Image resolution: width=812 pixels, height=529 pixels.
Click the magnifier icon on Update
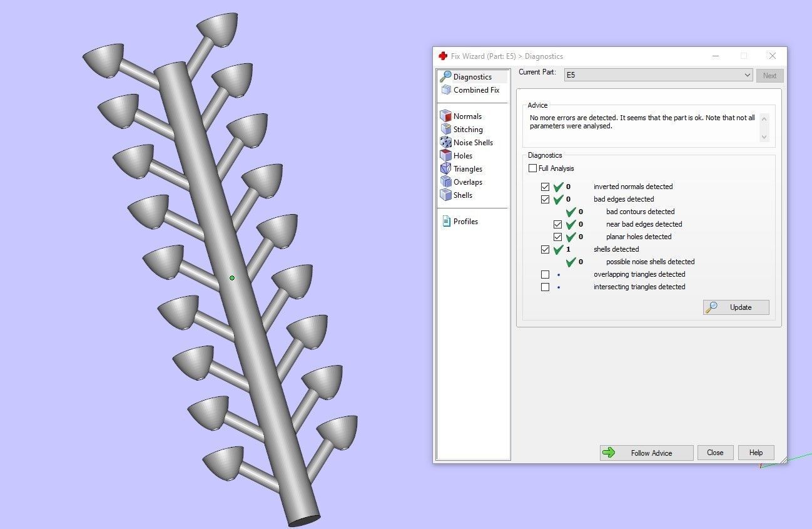click(x=711, y=307)
